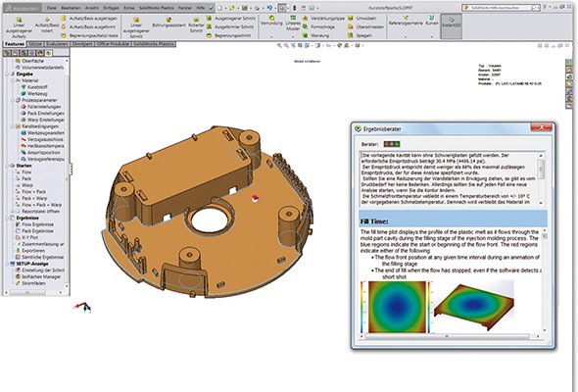Click Zoom to fit icon in view toolbar

tap(279, 46)
